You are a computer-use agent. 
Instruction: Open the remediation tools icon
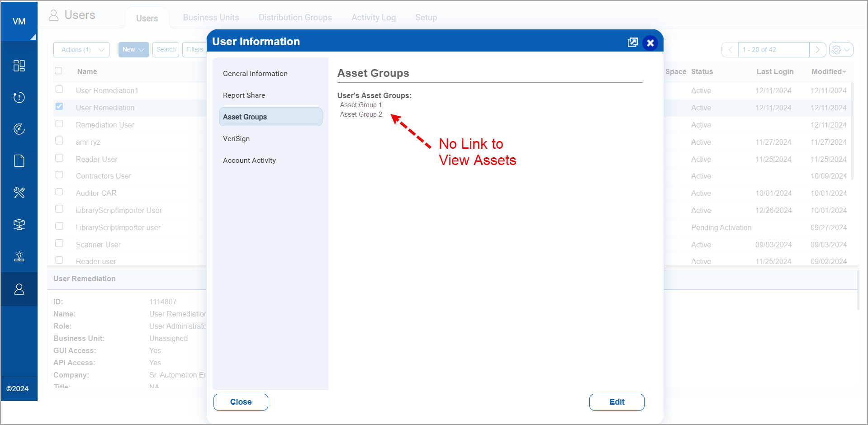point(19,192)
